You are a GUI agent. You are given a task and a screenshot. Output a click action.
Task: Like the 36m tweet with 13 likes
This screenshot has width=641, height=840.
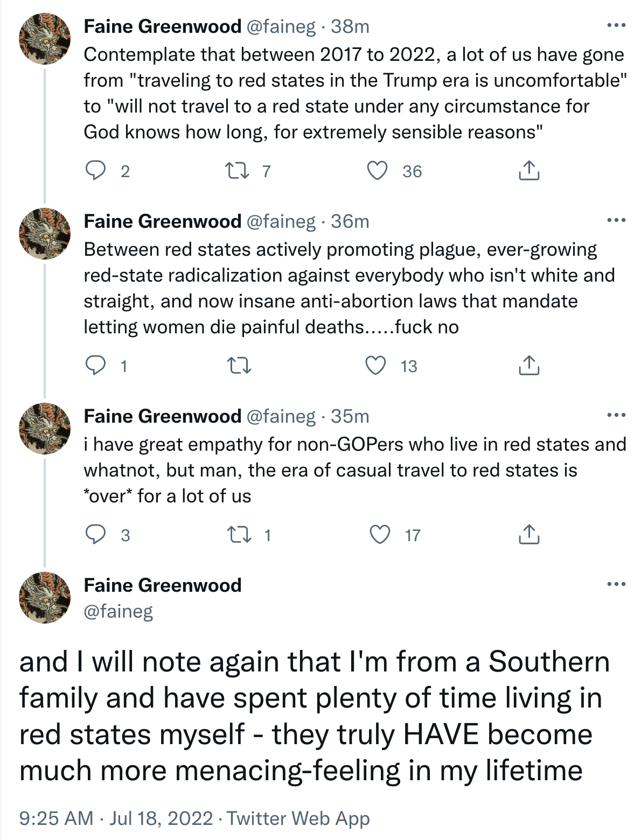click(x=378, y=366)
